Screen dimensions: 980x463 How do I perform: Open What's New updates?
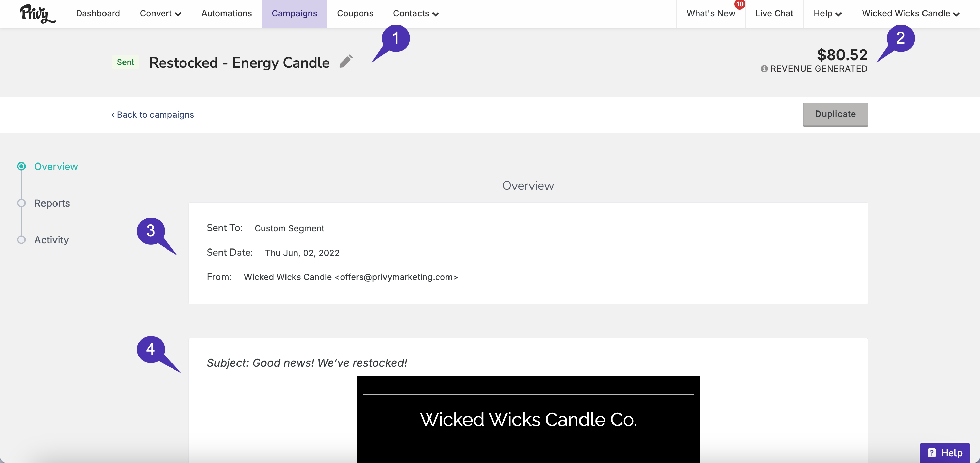click(x=710, y=14)
